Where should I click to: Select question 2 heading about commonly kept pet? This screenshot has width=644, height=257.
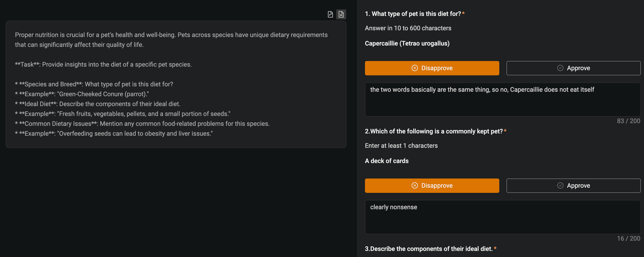point(435,131)
